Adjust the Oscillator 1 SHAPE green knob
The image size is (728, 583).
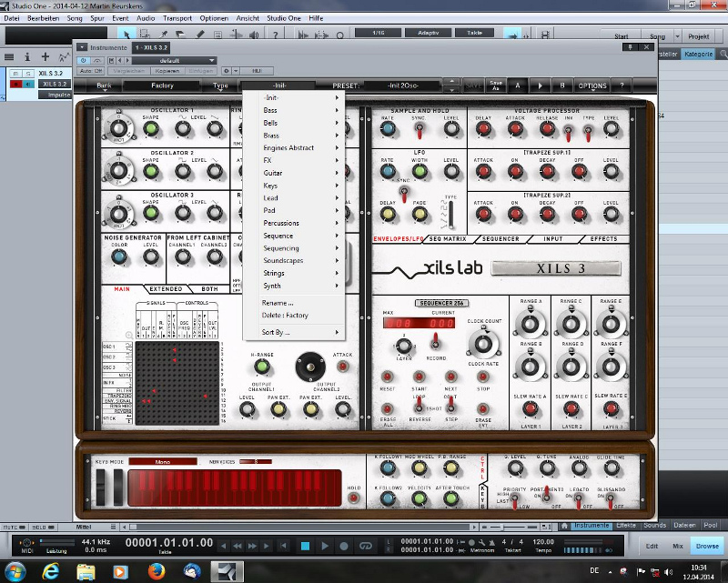[150, 128]
